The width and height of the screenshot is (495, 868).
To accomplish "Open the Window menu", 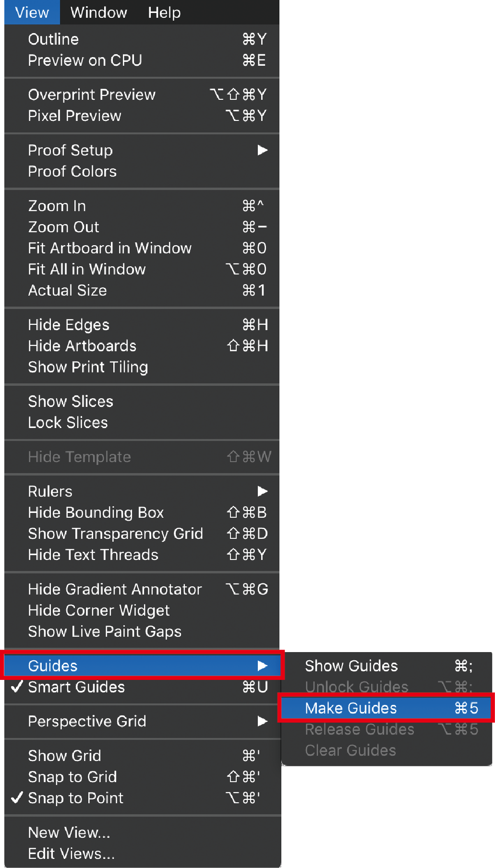I will click(98, 12).
